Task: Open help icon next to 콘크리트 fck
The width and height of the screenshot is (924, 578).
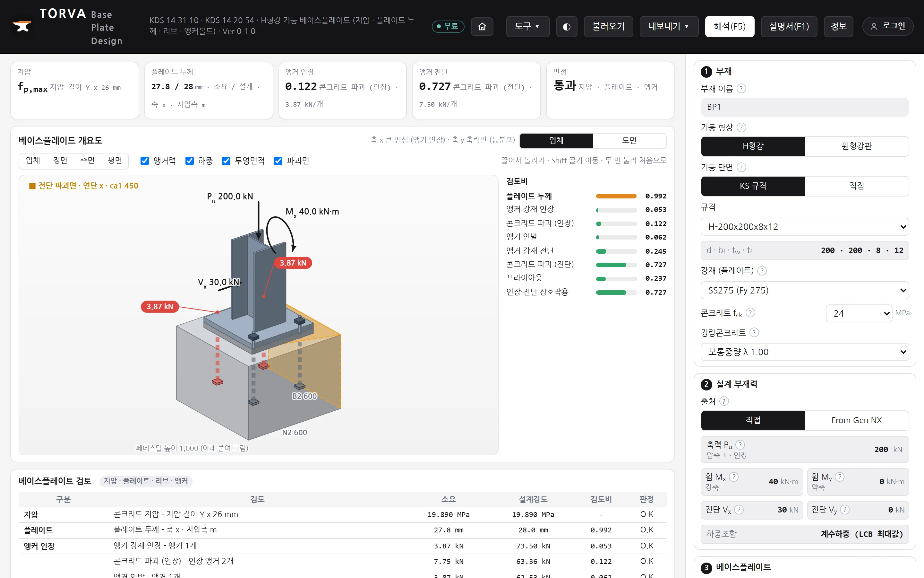Action: [x=750, y=313]
